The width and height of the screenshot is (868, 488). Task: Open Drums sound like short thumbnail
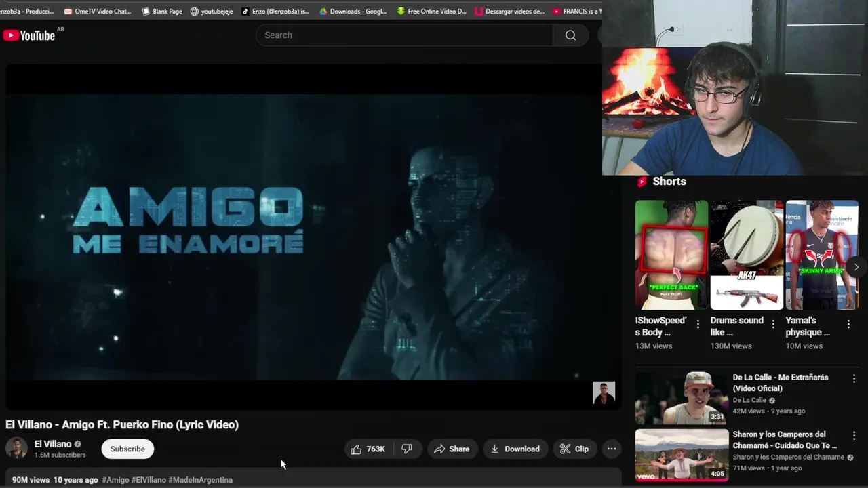tap(747, 255)
